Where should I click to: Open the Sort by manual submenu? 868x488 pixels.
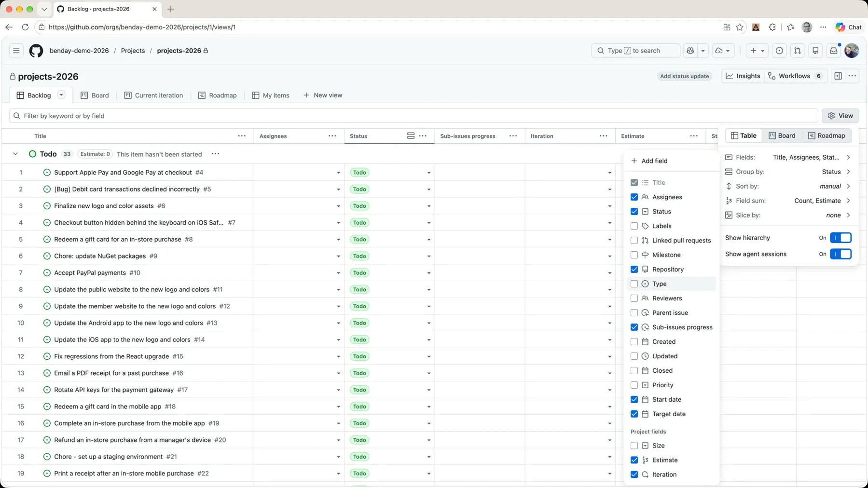pos(788,186)
